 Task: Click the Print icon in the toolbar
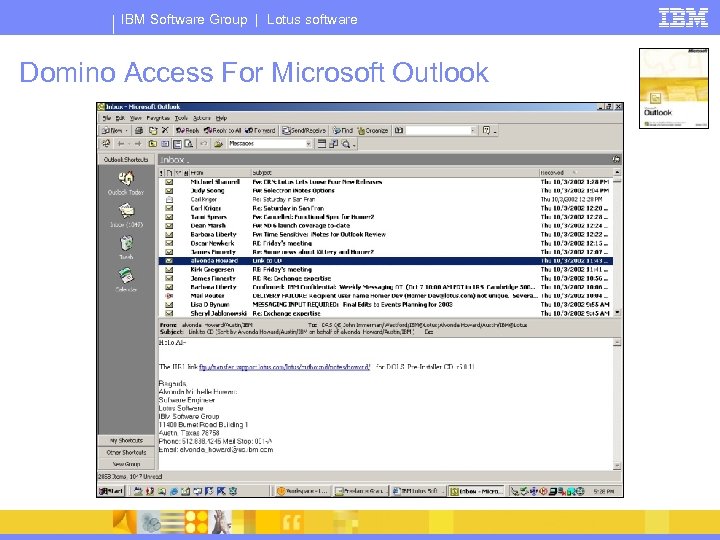139,130
